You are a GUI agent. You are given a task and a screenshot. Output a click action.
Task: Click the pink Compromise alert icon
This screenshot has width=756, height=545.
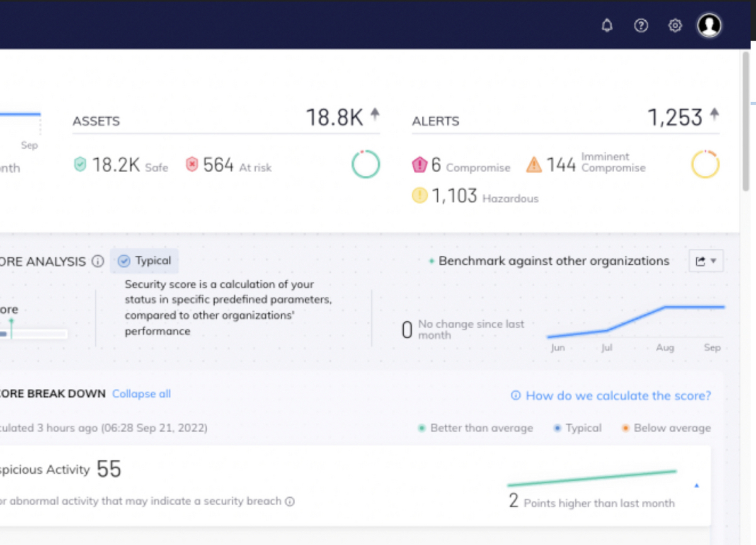click(x=420, y=165)
